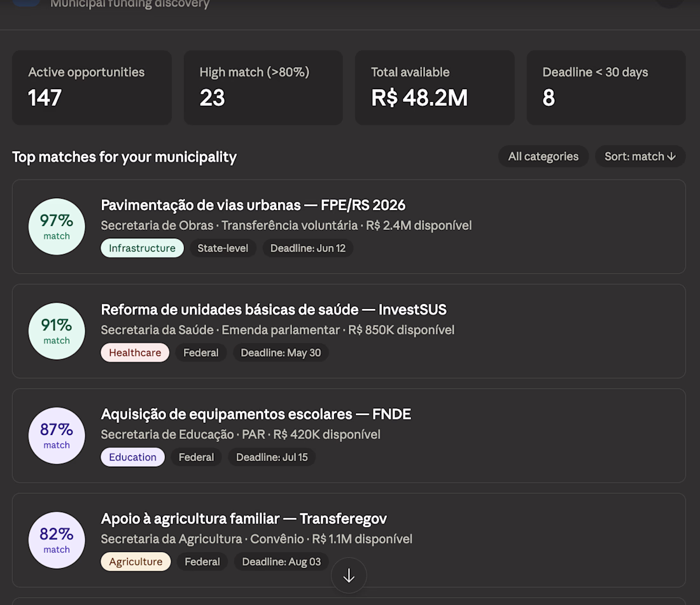Click the Deadline: Jul 15 tag
Image resolution: width=700 pixels, height=605 pixels.
[272, 457]
